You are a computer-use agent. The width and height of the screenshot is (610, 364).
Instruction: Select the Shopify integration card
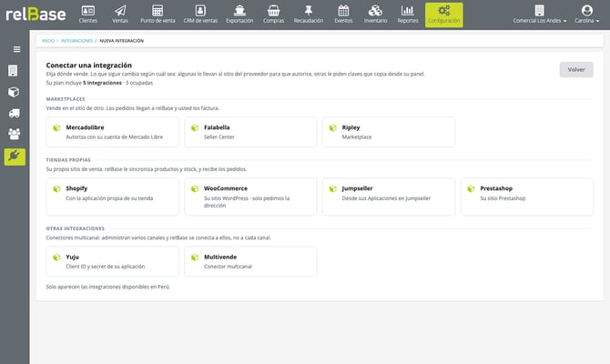(112, 197)
